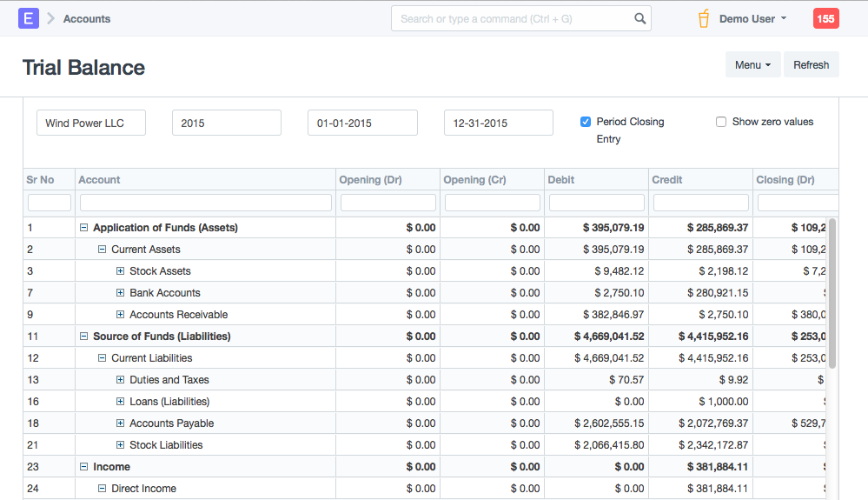
Task: Expand the Accounts Payable row
Action: (x=121, y=423)
